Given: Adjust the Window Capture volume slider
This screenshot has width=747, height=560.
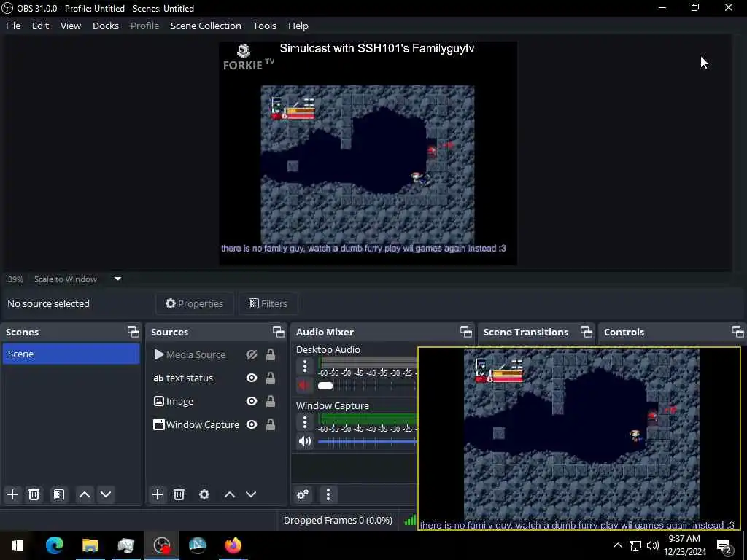Looking at the screenshot, I should (367, 442).
